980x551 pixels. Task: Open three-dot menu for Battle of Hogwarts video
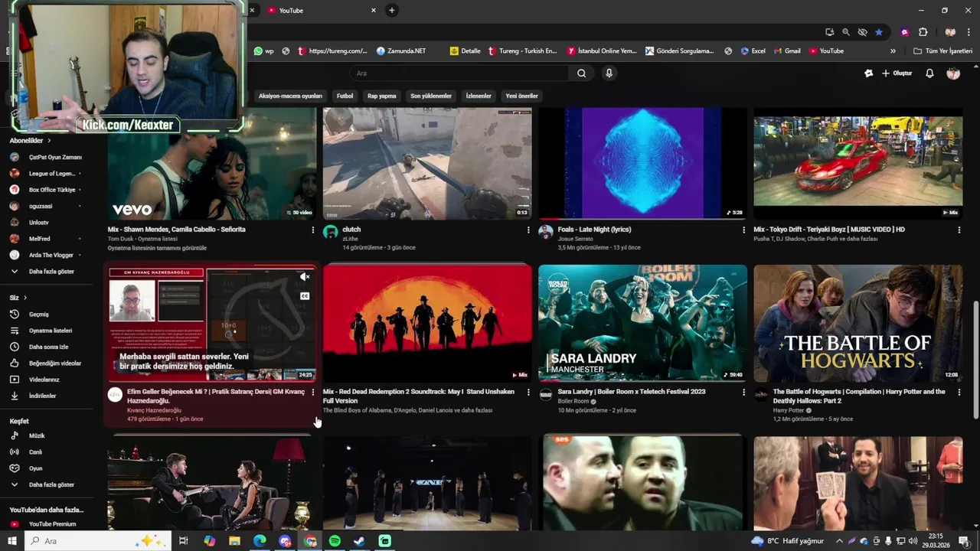pos(959,392)
